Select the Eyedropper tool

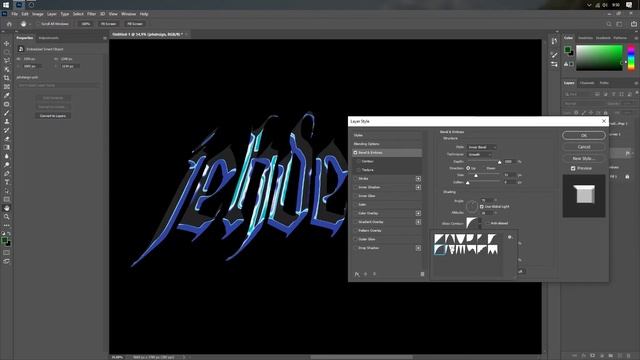[7, 95]
